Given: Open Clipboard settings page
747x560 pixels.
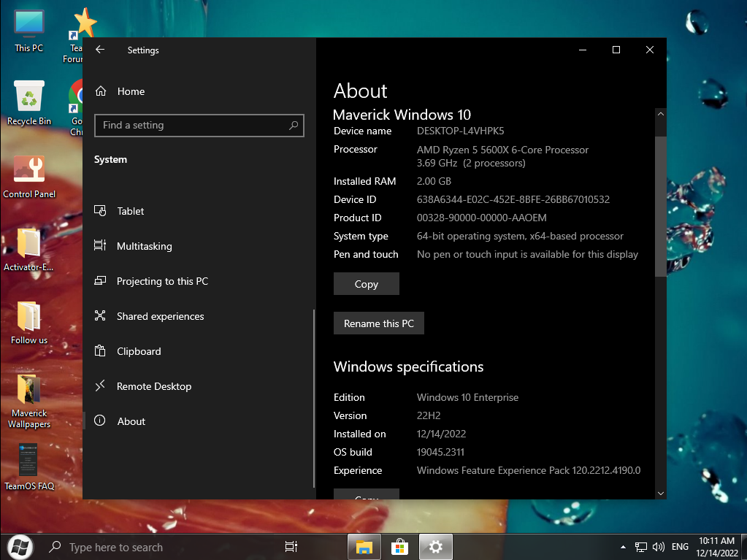Looking at the screenshot, I should (138, 351).
